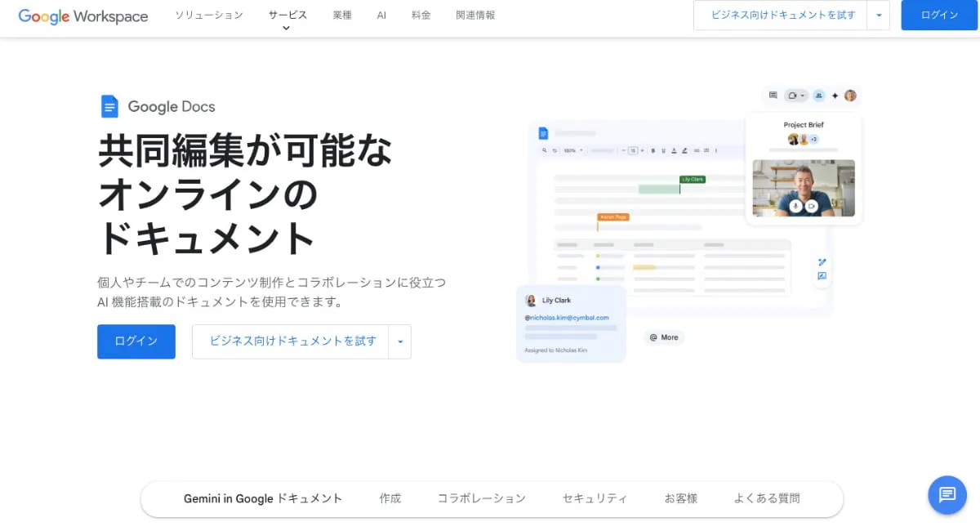This screenshot has height=531, width=980.
Task: Click the Gemini sparkle icon in illustration
Action: point(835,96)
